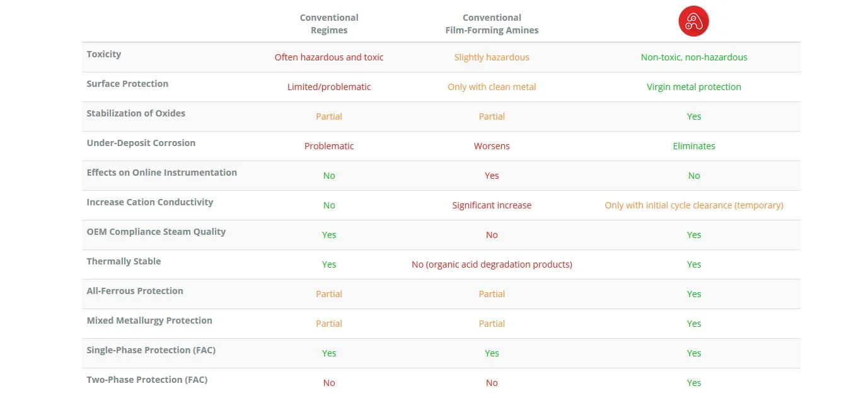This screenshot has height=420, width=868.
Task: Click "OEM Compliance Steam Quality" row label
Action: [156, 232]
